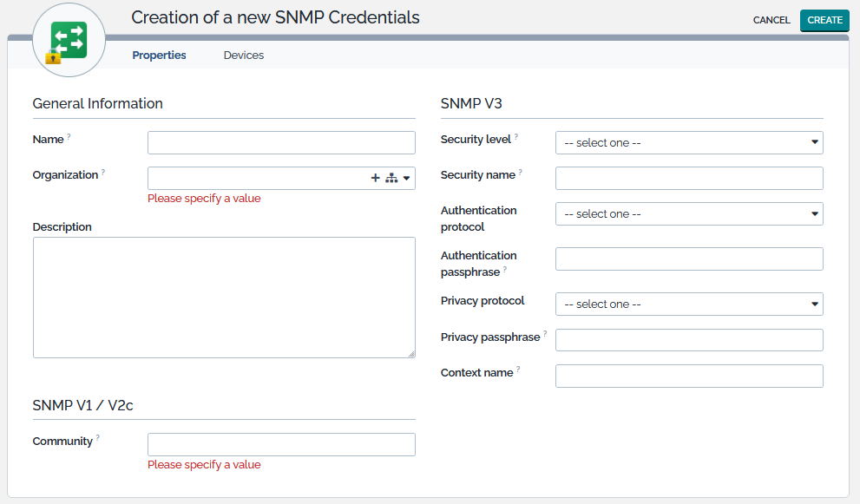This screenshot has height=504, width=860.
Task: Click help icon beside Security level label
Action: (x=516, y=137)
